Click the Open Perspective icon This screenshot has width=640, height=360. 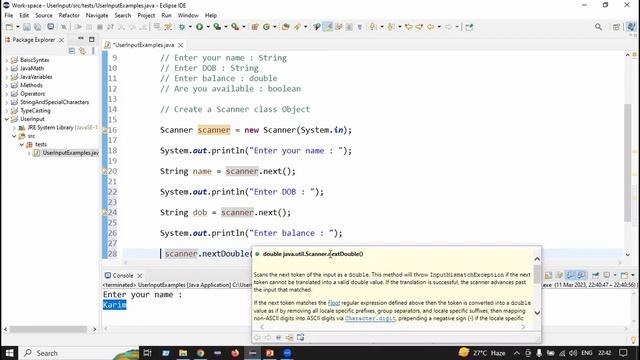[x=616, y=27]
